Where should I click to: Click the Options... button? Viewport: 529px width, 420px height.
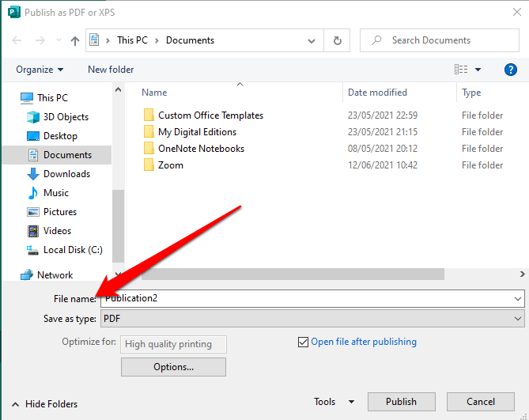click(173, 367)
